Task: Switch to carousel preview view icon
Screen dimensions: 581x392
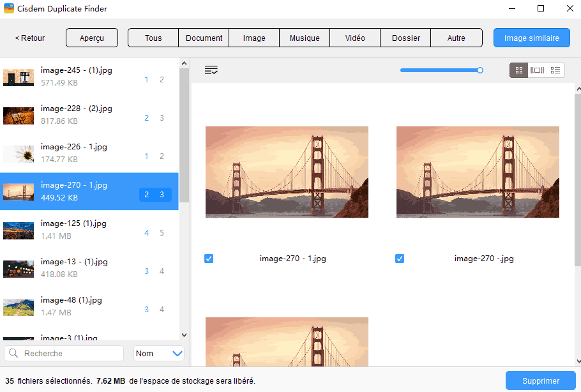Action: pyautogui.click(x=536, y=70)
